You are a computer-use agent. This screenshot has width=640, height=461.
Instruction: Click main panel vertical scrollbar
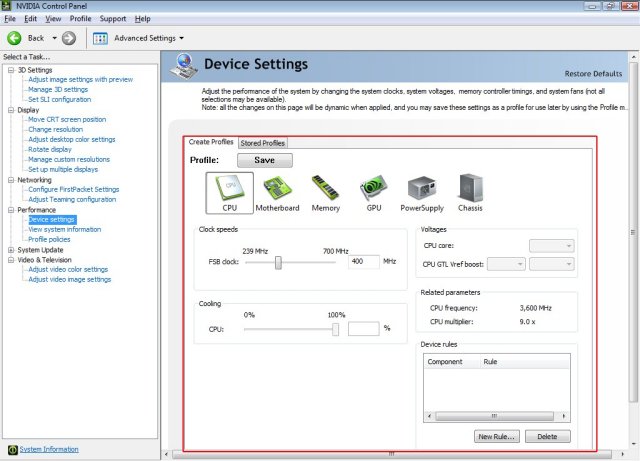point(633,232)
